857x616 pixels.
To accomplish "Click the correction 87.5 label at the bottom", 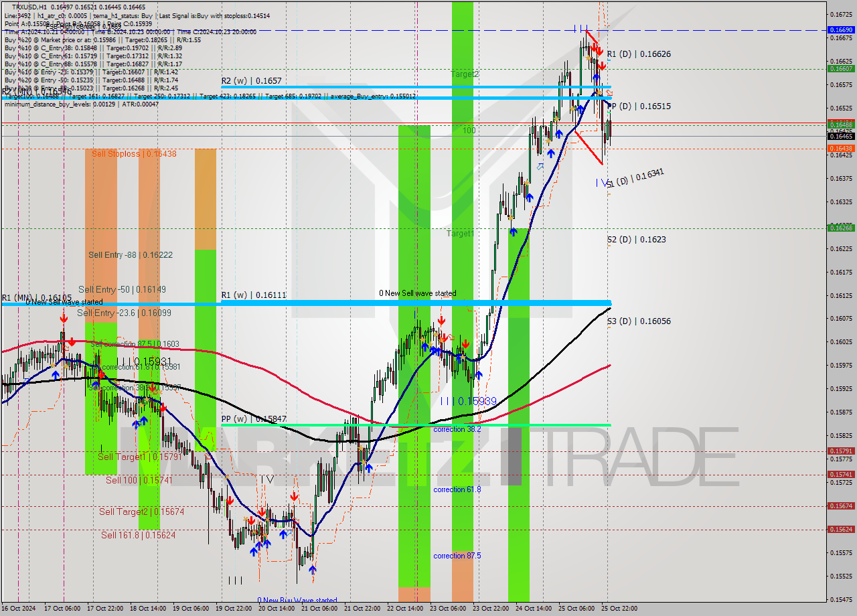I will pyautogui.click(x=457, y=556).
